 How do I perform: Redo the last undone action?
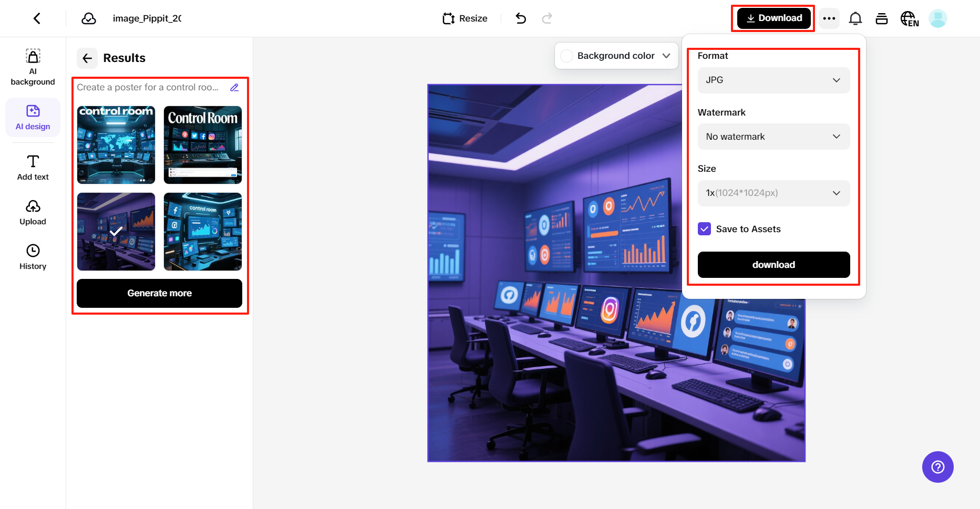(547, 18)
